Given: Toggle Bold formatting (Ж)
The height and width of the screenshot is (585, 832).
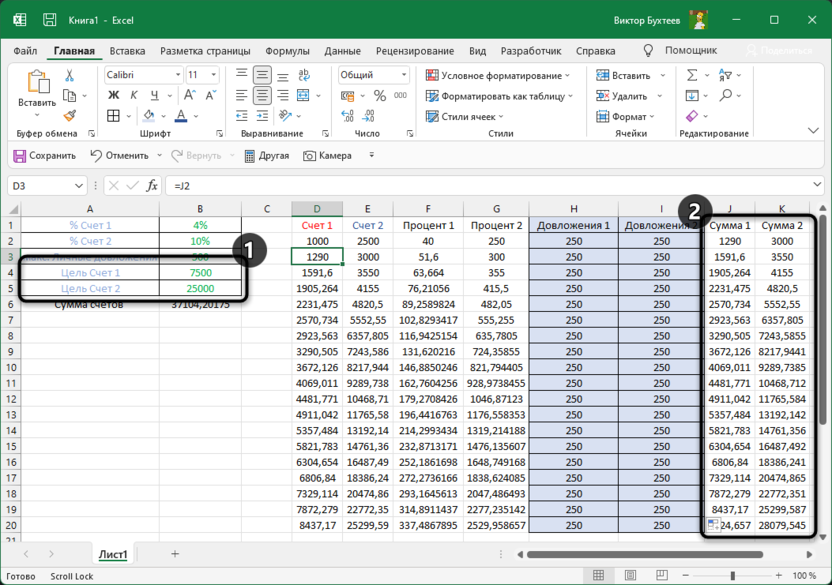Looking at the screenshot, I should click(x=113, y=96).
